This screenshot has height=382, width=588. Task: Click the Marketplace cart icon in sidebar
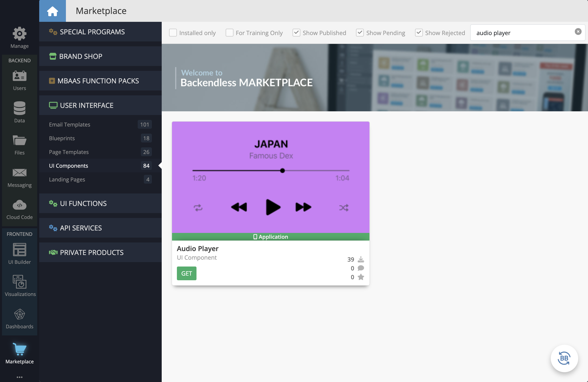click(x=19, y=349)
